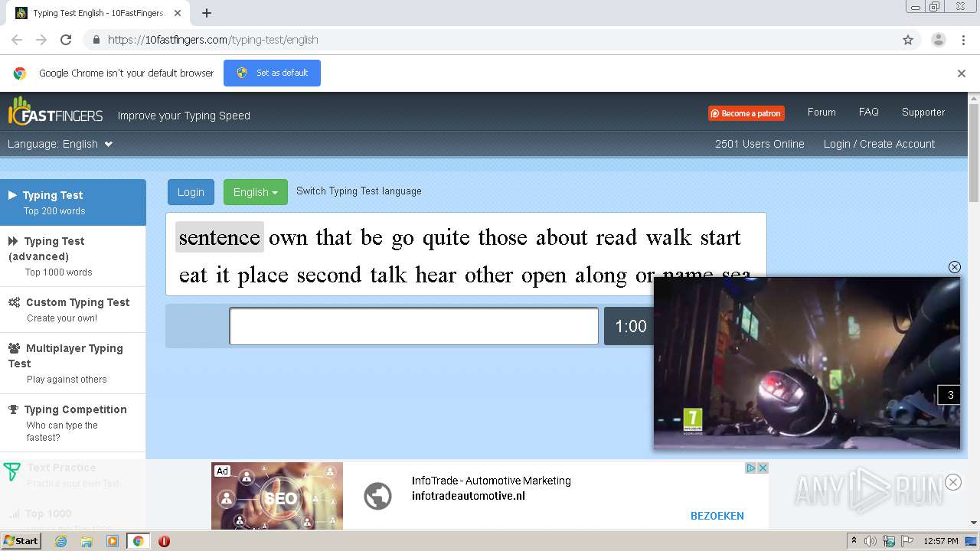The image size is (980, 551).
Task: Click red Opera-like icon in taskbar
Action: point(164,541)
